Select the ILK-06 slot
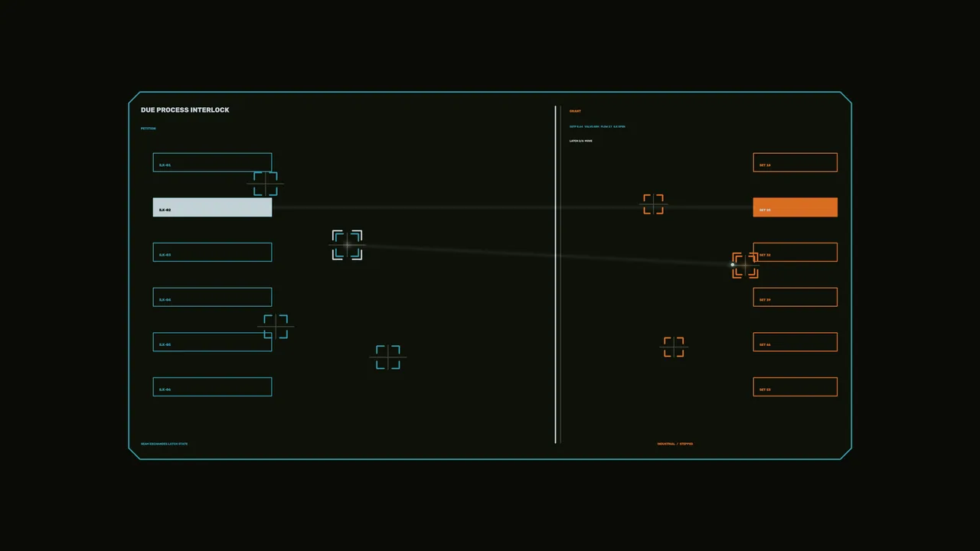This screenshot has height=551, width=980. coord(212,387)
